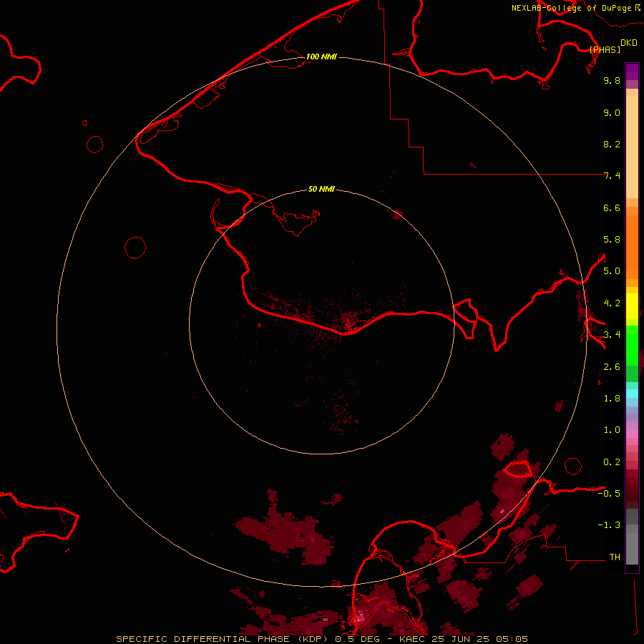
Task: Click the 1.0 value on the color scale
Action: click(612, 430)
